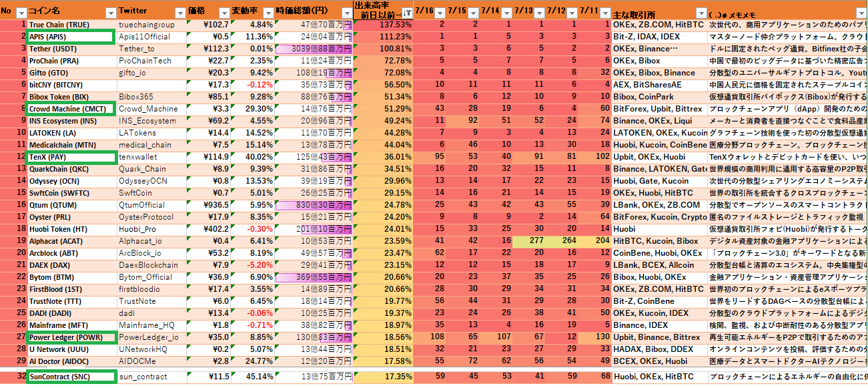The height and width of the screenshot is (388, 868).
Task: Select the APIS (APIS) coin name cell
Action: [x=70, y=37]
